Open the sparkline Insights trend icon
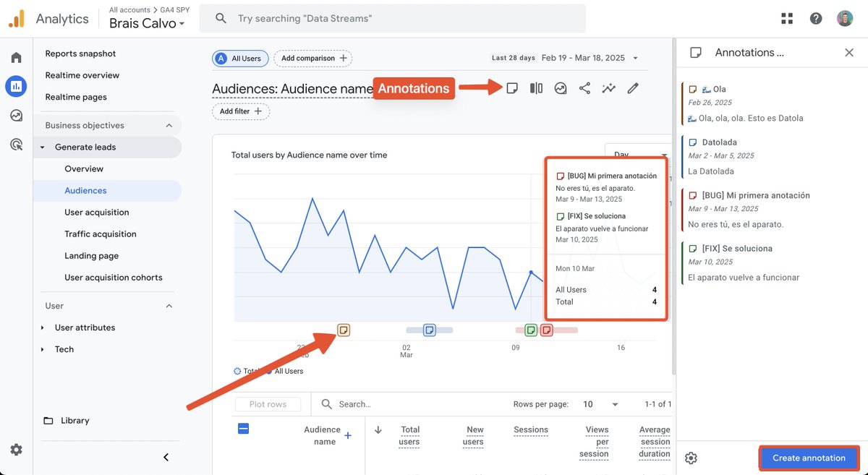The width and height of the screenshot is (868, 475). 609,88
